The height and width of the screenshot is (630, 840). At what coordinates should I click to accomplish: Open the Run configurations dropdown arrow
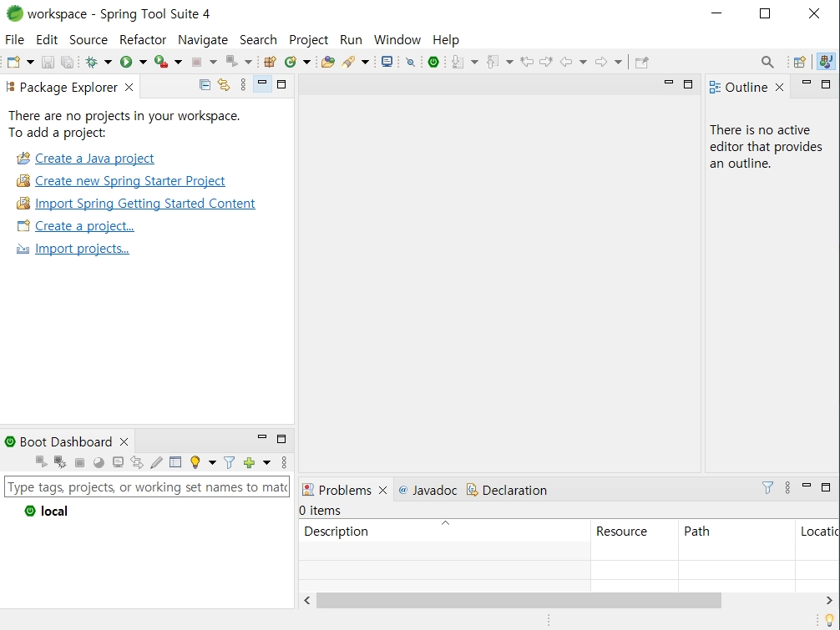[x=143, y=62]
